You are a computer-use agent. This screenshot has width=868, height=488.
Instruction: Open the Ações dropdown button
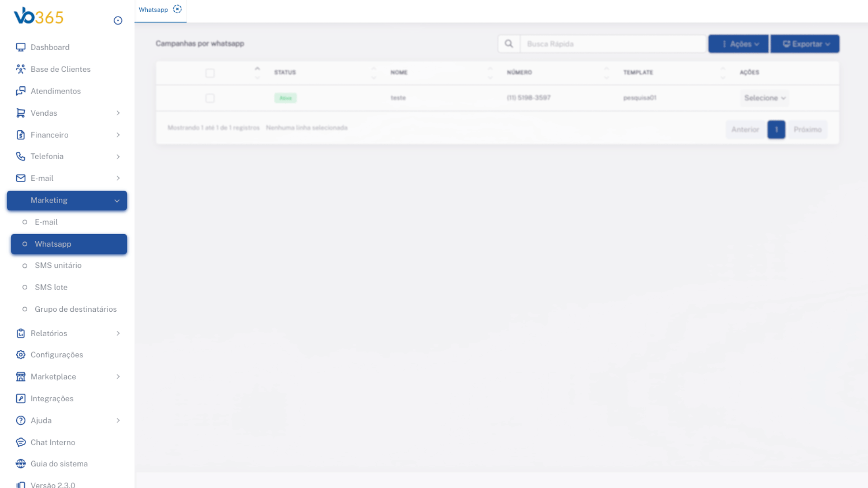pyautogui.click(x=738, y=44)
